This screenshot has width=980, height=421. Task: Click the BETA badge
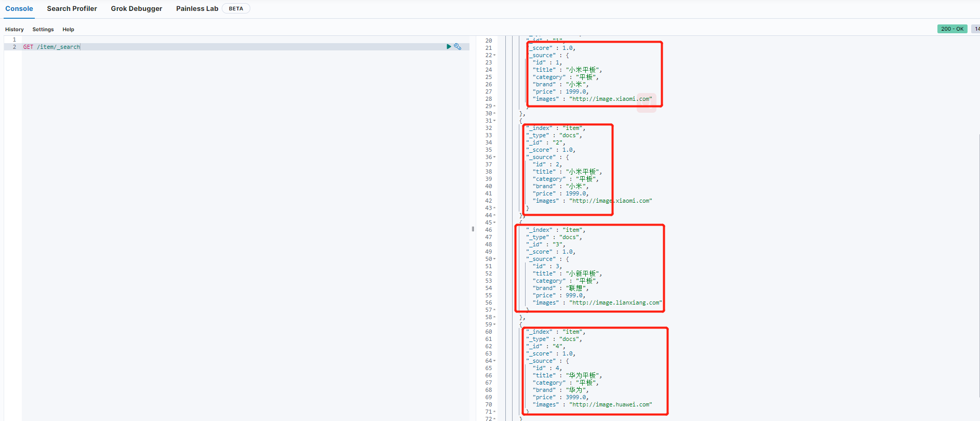click(x=236, y=9)
